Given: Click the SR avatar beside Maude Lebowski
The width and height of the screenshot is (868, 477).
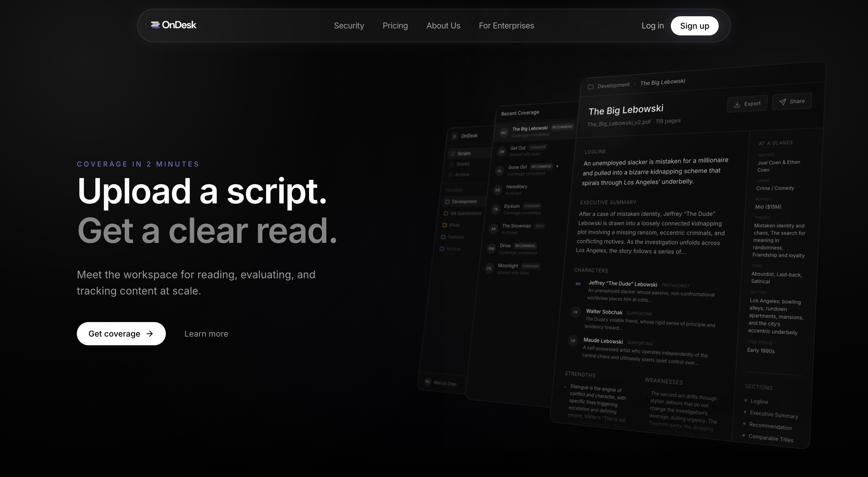Looking at the screenshot, I should pos(573,341).
